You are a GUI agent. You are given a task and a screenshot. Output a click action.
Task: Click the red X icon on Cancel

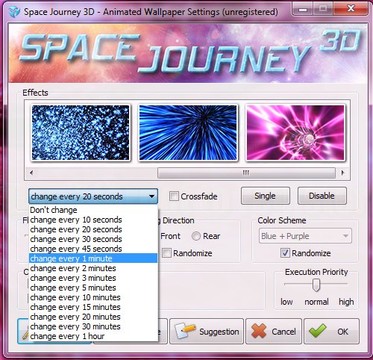click(x=259, y=331)
